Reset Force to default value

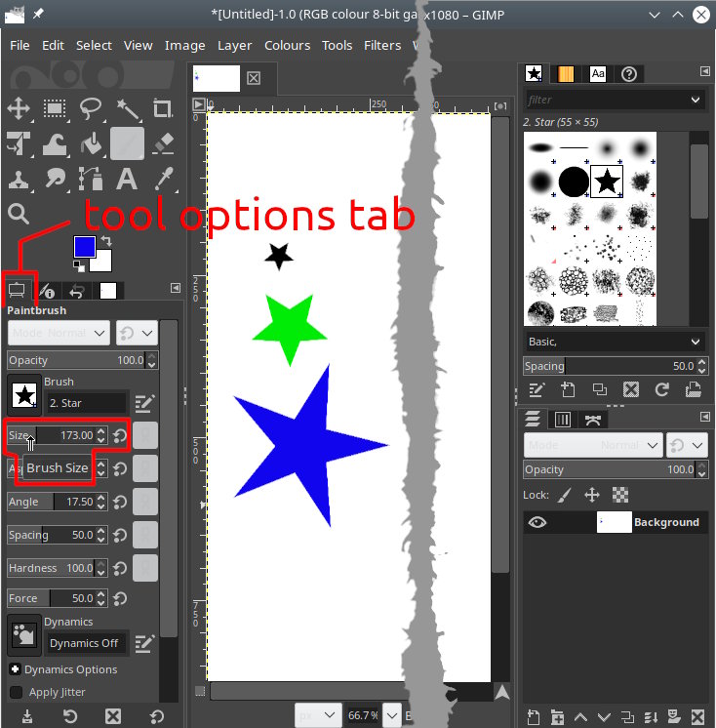coord(120,598)
